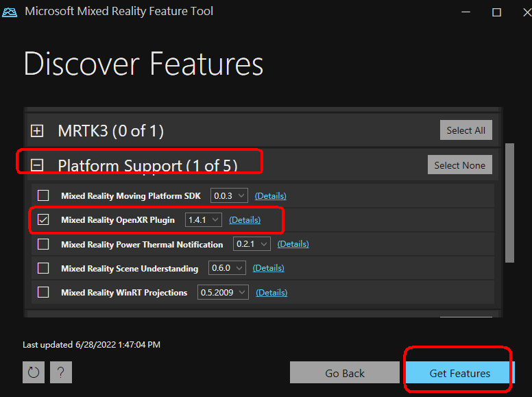
Task: Check Mixed Reality Scene Understanding
Action: [x=43, y=268]
